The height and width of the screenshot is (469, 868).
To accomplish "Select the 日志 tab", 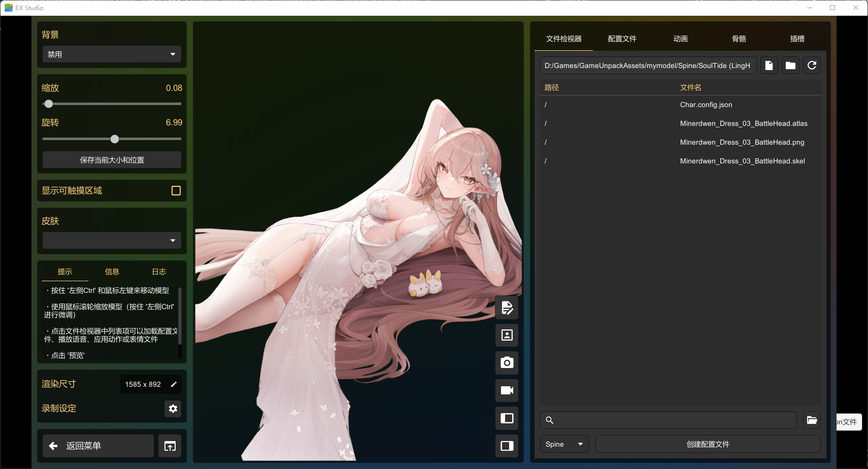I will tap(159, 272).
